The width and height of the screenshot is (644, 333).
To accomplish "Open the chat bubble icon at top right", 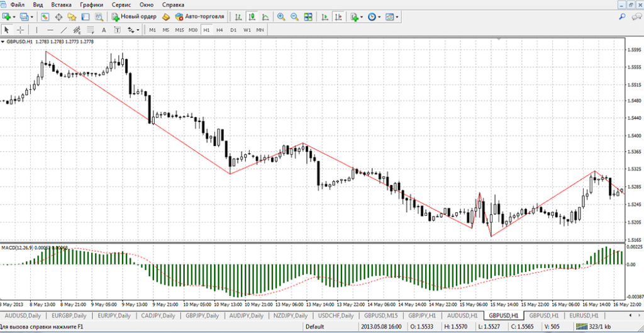I will point(636,17).
